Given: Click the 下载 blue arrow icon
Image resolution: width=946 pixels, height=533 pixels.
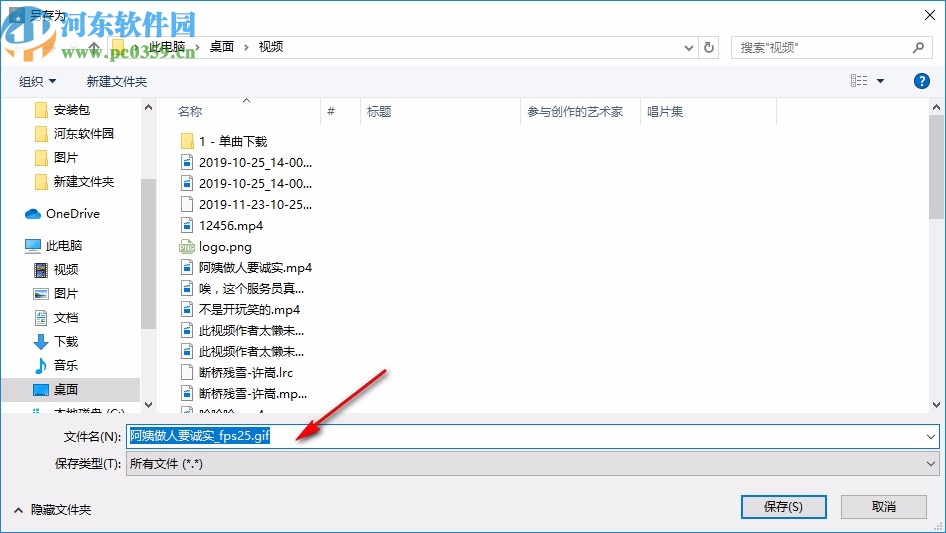Looking at the screenshot, I should pyautogui.click(x=40, y=342).
